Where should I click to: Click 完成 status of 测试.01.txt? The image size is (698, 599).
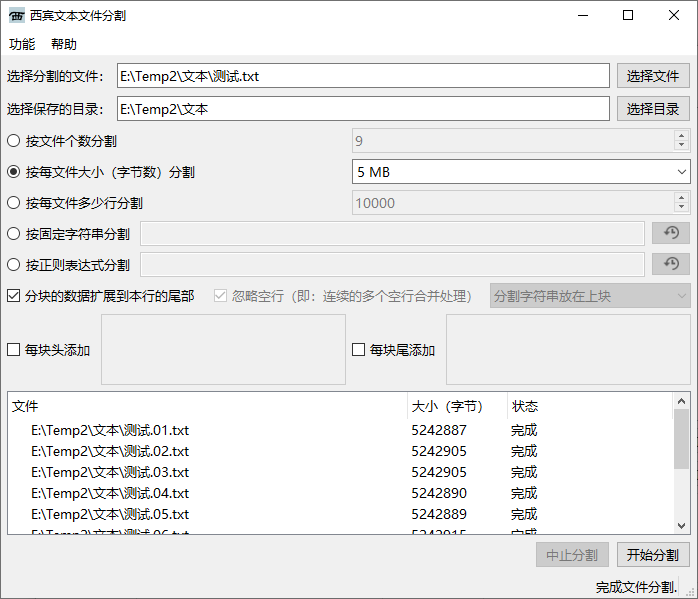coord(524,430)
